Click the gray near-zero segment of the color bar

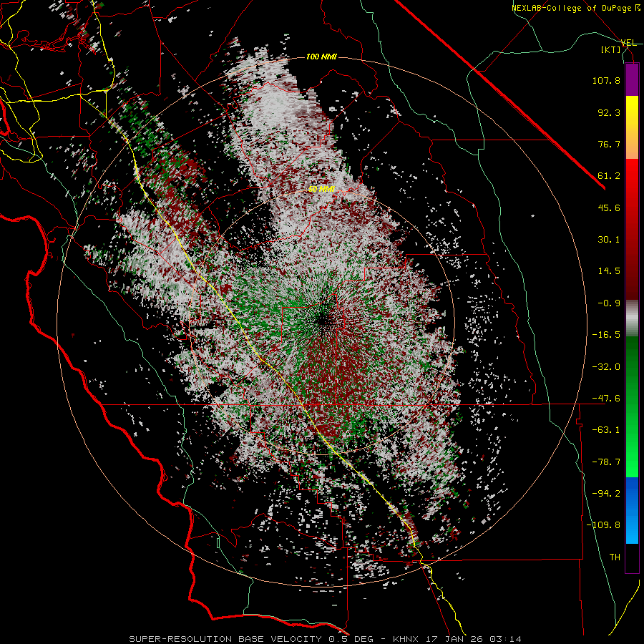tap(632, 318)
